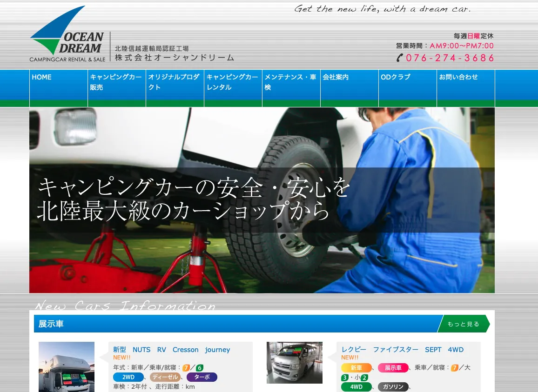Click the Ocean Dream logo
The image size is (538, 392).
(x=67, y=33)
